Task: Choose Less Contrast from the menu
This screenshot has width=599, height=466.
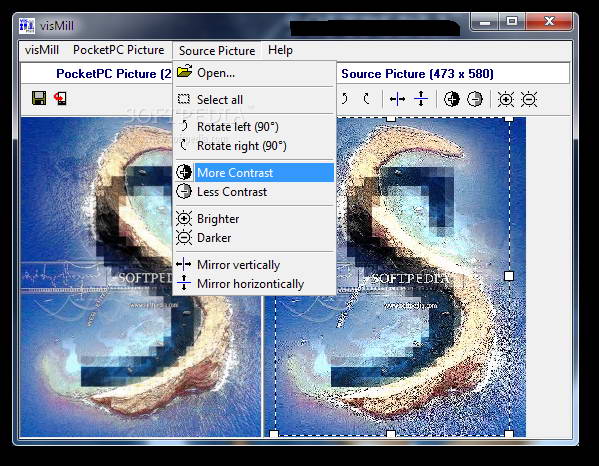Action: (254, 192)
